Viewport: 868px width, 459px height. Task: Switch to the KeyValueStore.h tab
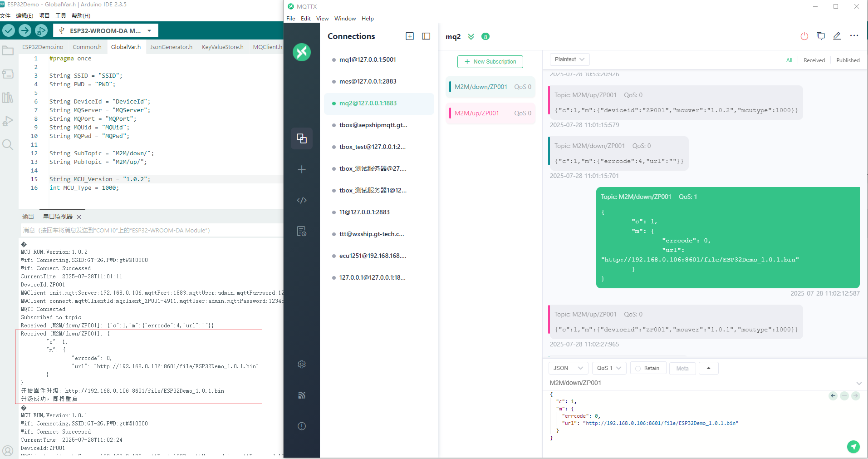222,47
